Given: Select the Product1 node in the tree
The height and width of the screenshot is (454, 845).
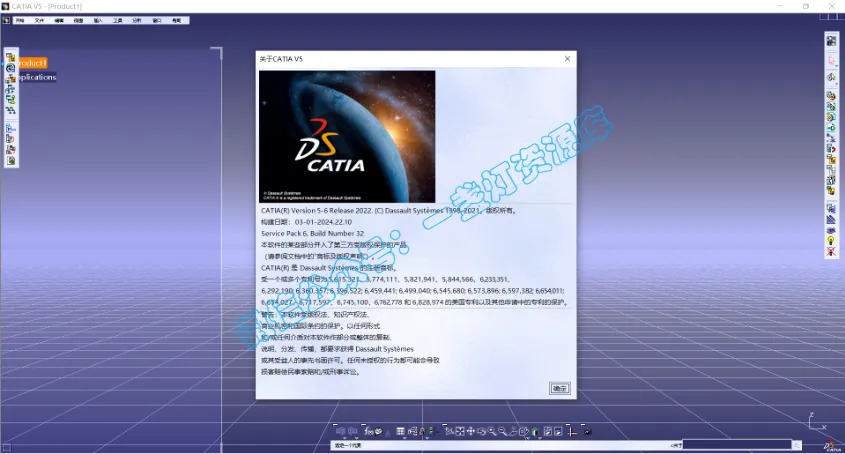Looking at the screenshot, I should pyautogui.click(x=32, y=63).
